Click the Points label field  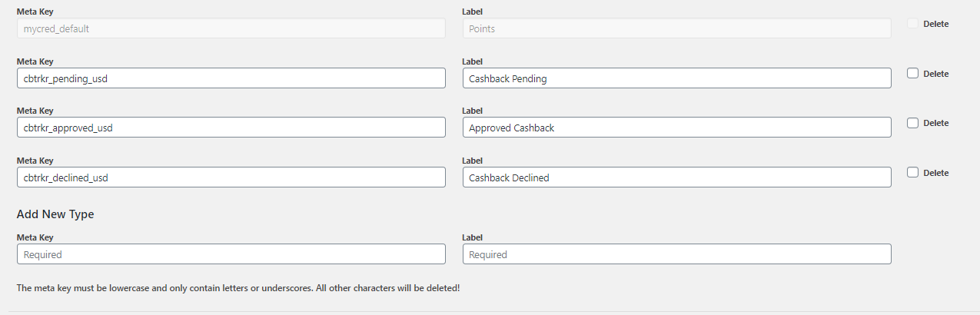coord(676,28)
